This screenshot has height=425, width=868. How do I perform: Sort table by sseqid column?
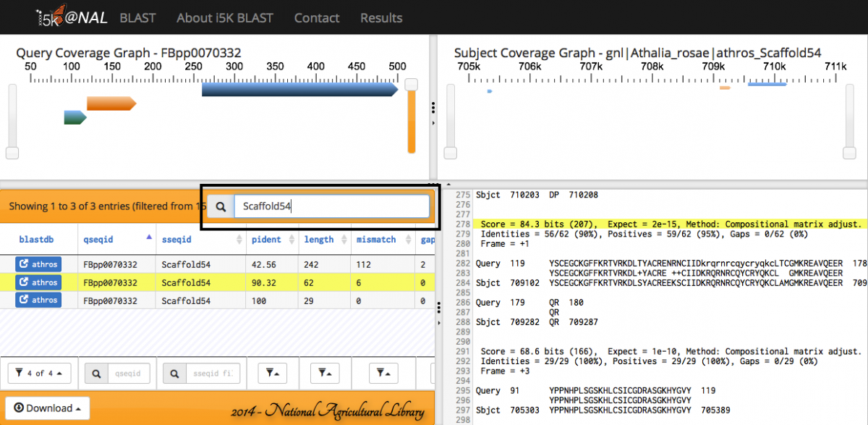[x=176, y=240]
